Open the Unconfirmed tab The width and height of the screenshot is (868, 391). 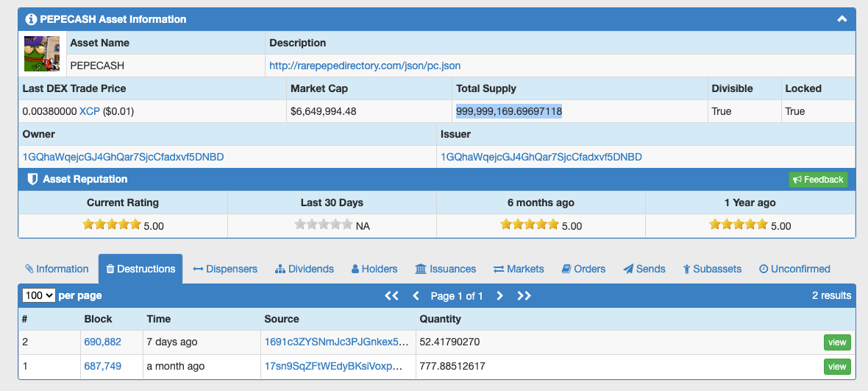tap(794, 270)
